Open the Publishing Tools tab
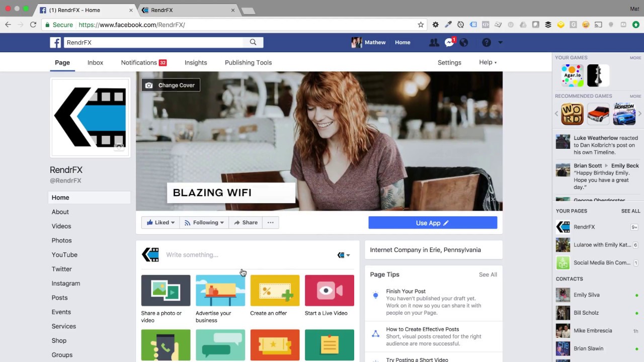 click(x=248, y=63)
